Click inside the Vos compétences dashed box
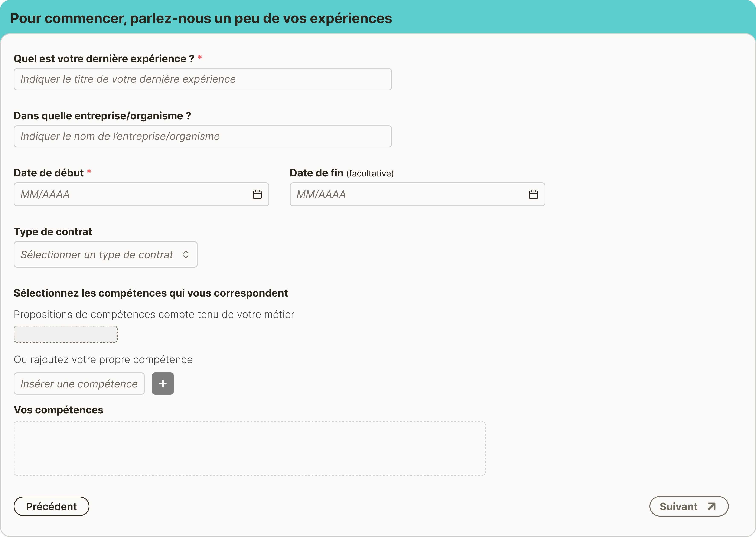 pyautogui.click(x=250, y=448)
